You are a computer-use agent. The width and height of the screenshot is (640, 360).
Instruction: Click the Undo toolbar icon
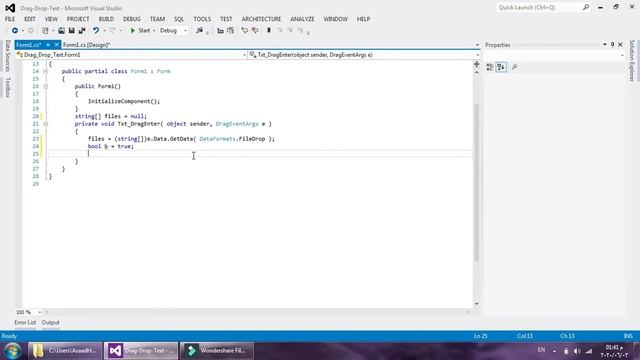96,31
